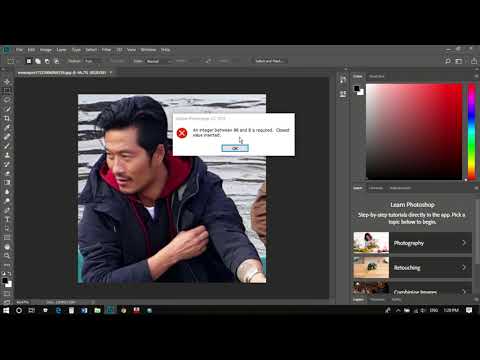Select the Path Selection tool
480x360 pixels.
pos(7,229)
